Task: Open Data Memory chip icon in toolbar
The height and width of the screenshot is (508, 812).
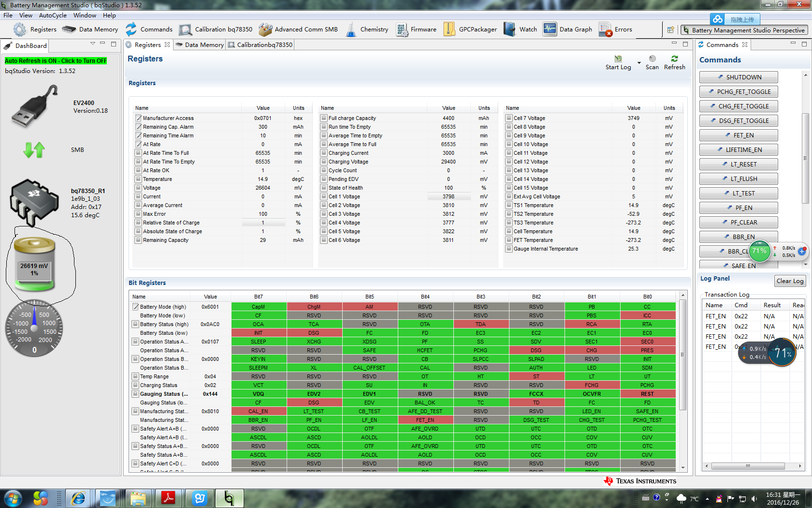Action: tap(69, 30)
